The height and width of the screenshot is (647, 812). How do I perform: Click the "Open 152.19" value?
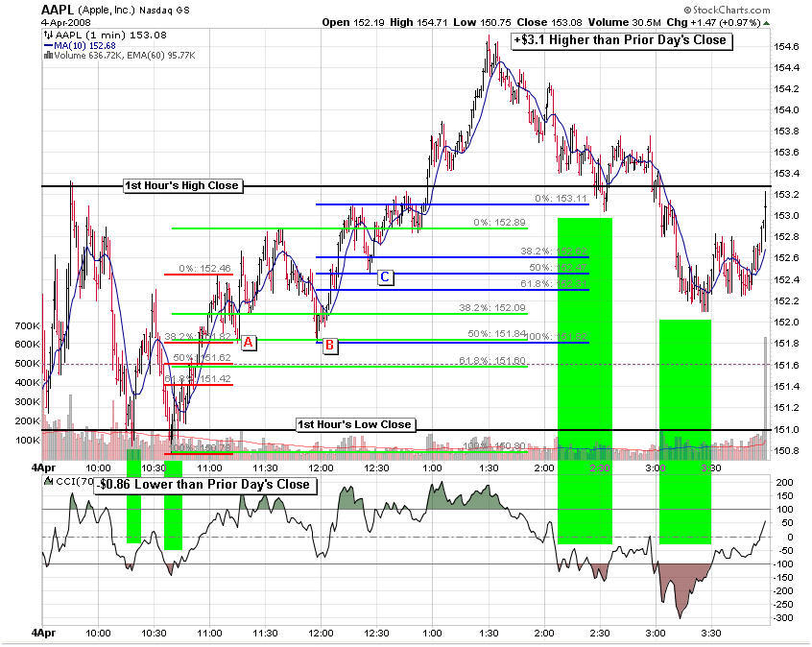(352, 23)
